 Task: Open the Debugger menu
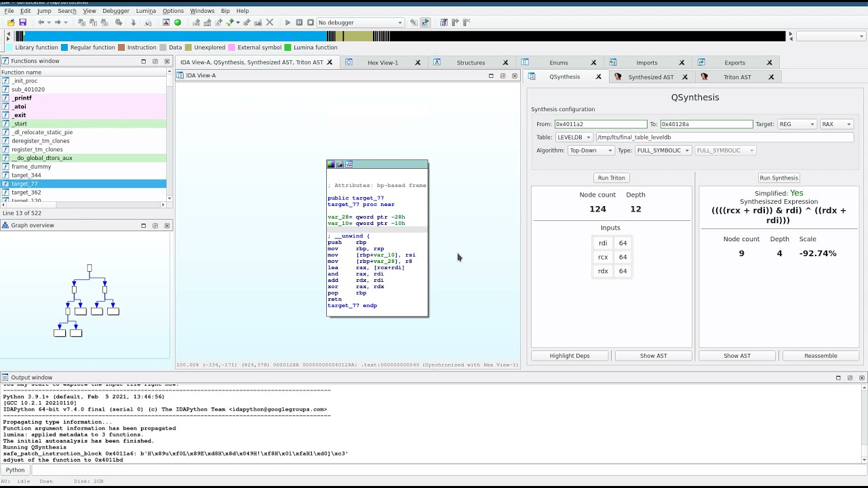pyautogui.click(x=116, y=11)
